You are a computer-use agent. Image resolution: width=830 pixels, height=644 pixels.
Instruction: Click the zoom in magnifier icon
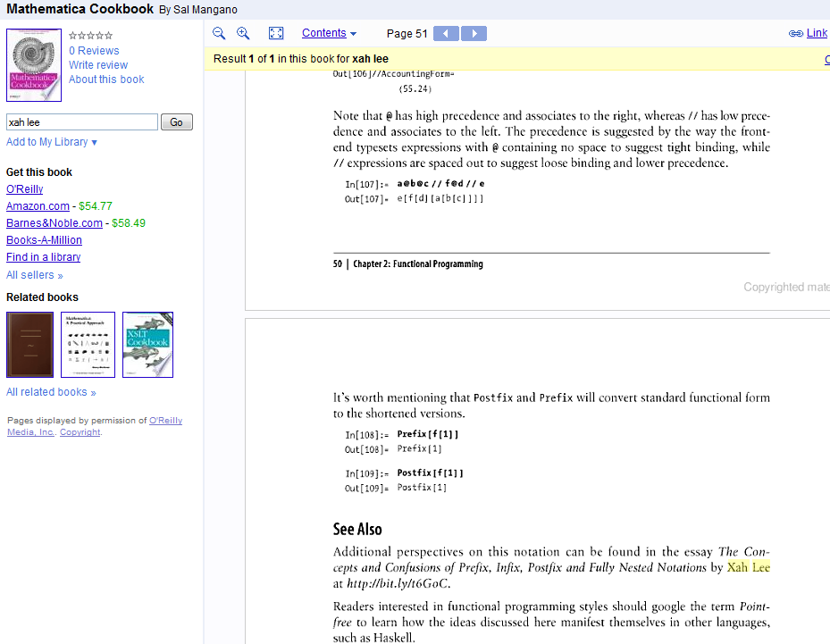242,34
